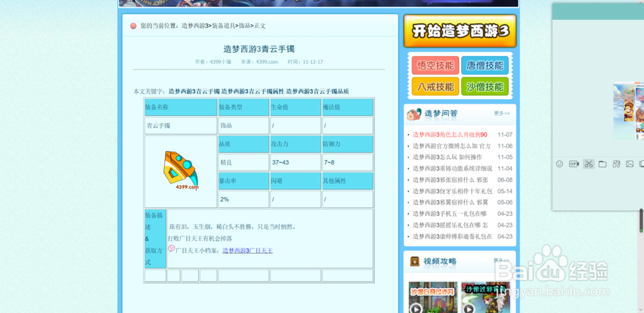Open 造梦西游3手机五一礼包在哪 article
The image size is (644, 313).
(x=450, y=214)
